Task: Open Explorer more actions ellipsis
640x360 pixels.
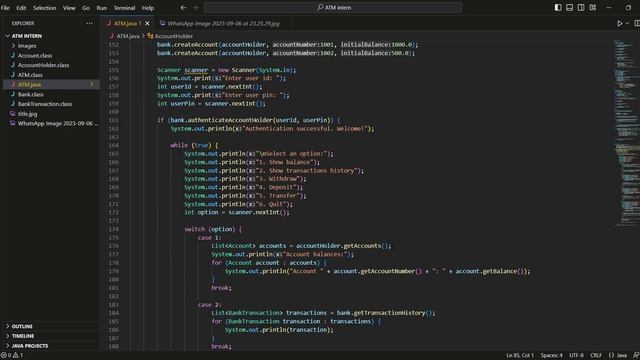Action: [x=89, y=23]
